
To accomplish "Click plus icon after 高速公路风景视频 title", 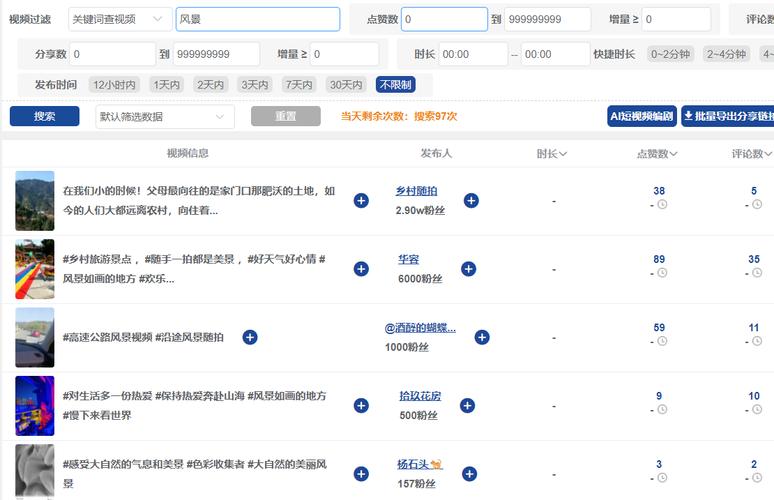I will click(250, 337).
